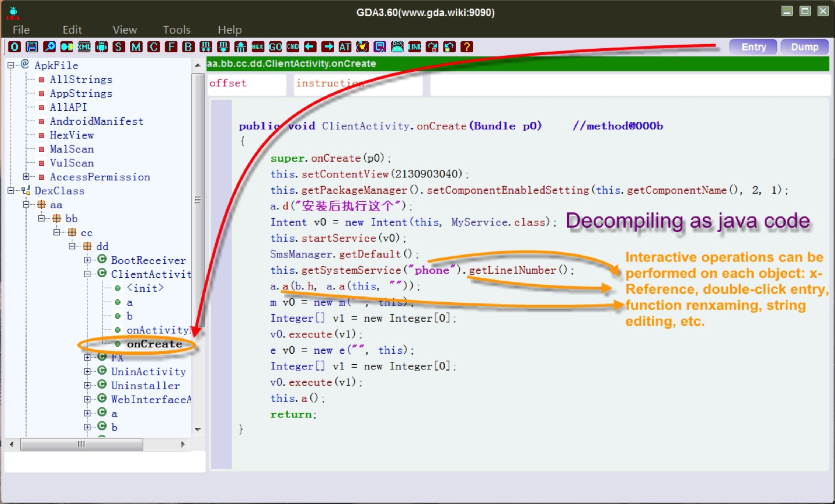Image resolution: width=835 pixels, height=504 pixels.
Task: Click the AT toolbar icon
Action: pos(345,47)
